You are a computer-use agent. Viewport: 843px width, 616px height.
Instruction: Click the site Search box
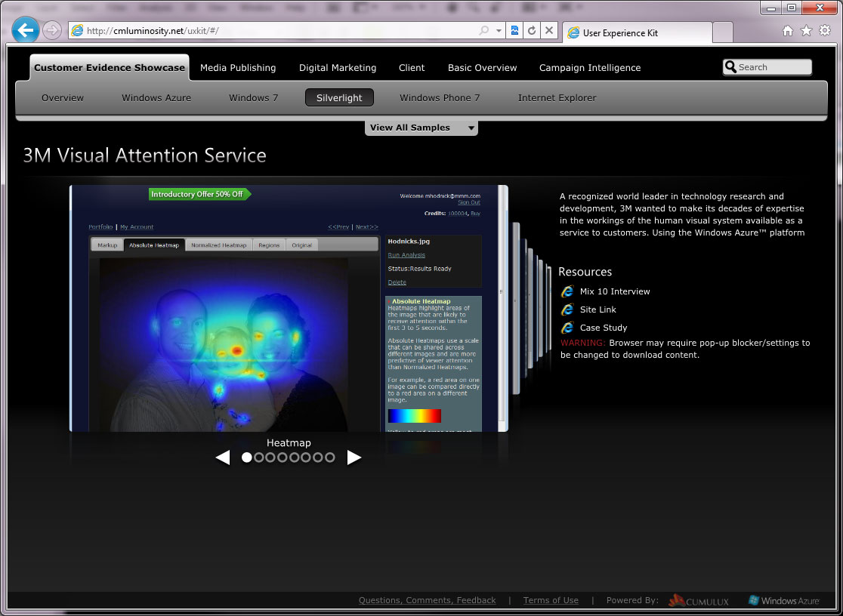click(767, 67)
